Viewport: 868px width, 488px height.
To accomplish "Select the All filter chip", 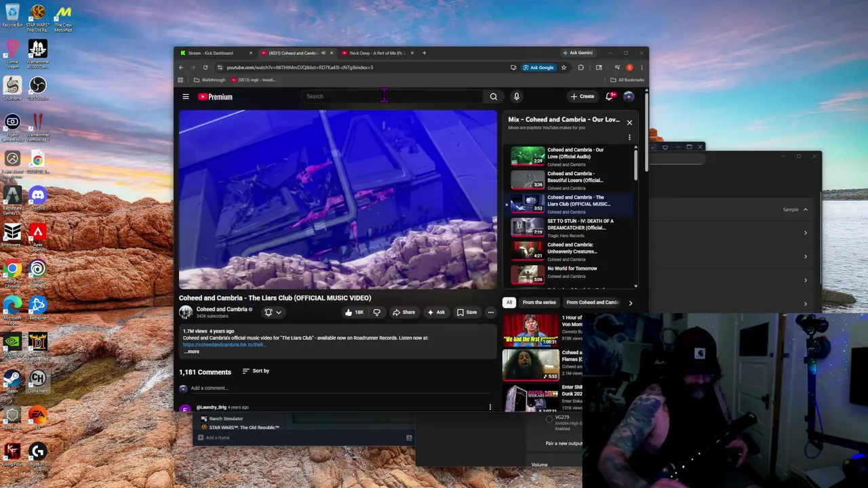I will tap(509, 302).
